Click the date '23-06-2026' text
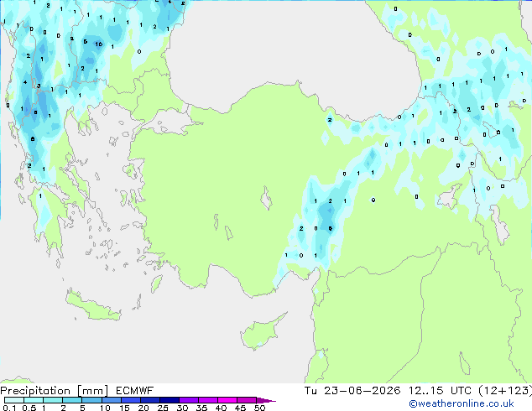 [362, 391]
